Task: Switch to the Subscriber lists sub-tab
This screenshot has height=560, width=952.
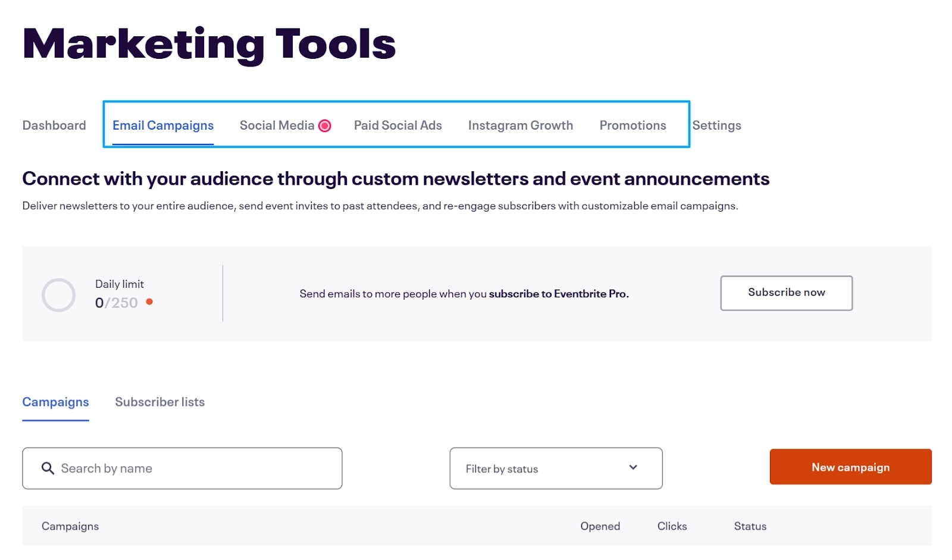Action: click(159, 402)
